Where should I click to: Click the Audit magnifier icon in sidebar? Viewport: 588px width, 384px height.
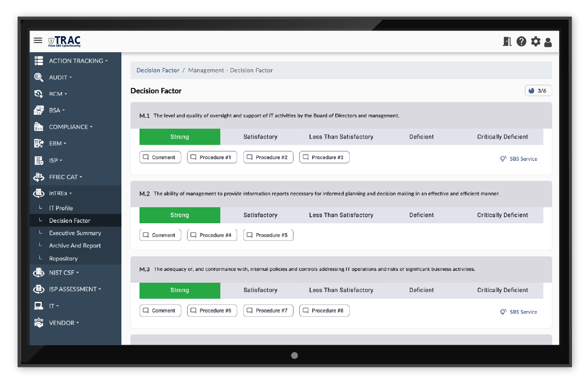pos(39,77)
